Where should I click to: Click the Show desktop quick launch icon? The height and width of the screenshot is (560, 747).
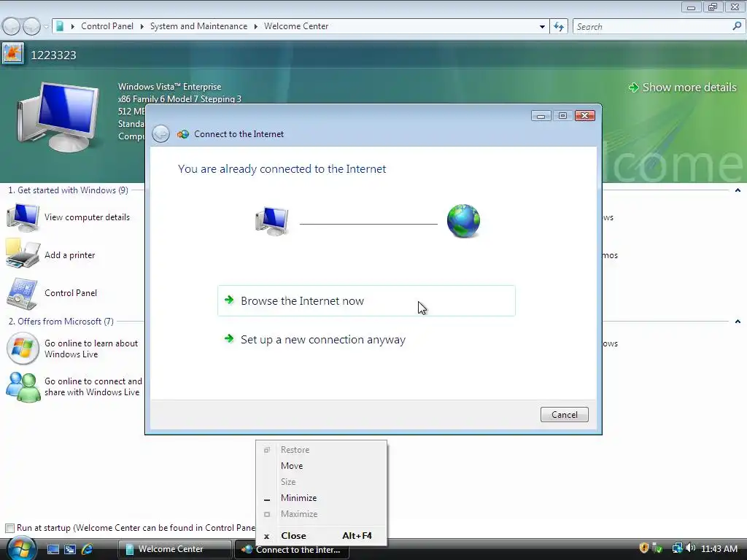click(53, 549)
